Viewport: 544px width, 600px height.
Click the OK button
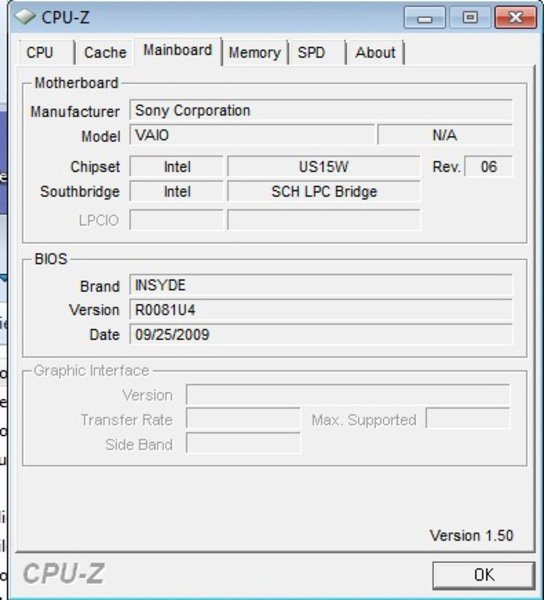(484, 575)
